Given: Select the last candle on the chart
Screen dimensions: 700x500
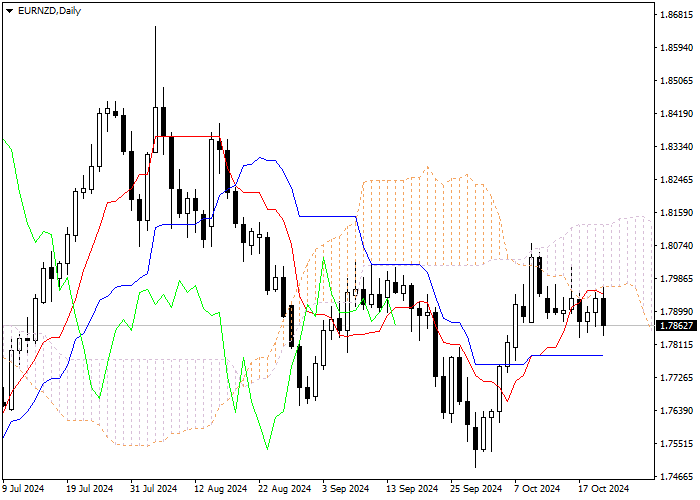Looking at the screenshot, I should (604, 312).
